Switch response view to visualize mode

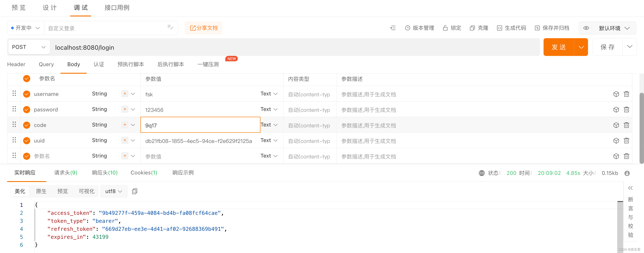pyautogui.click(x=86, y=191)
